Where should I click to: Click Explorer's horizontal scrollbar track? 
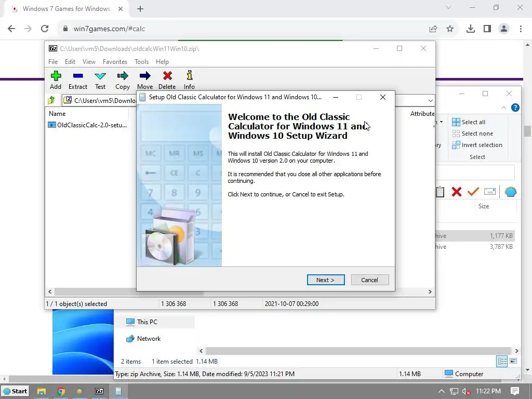click(358, 351)
